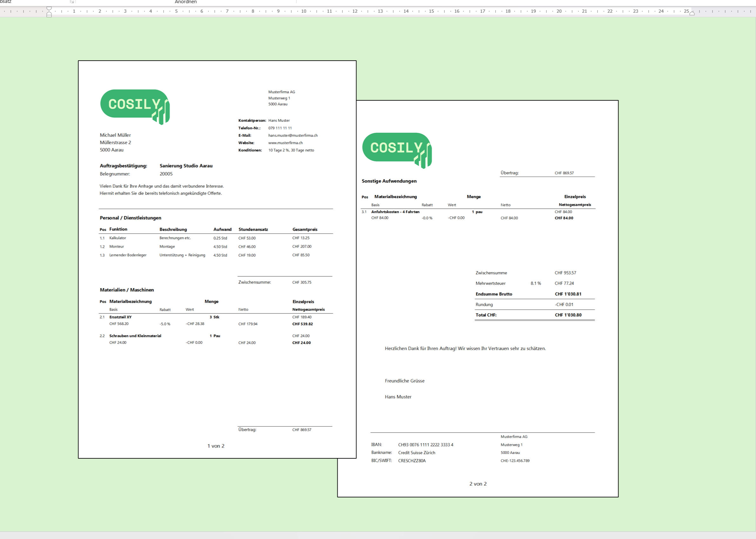Click the 'Ersatzteil XY' item row
Screen dimensions: 756x539
120,317
